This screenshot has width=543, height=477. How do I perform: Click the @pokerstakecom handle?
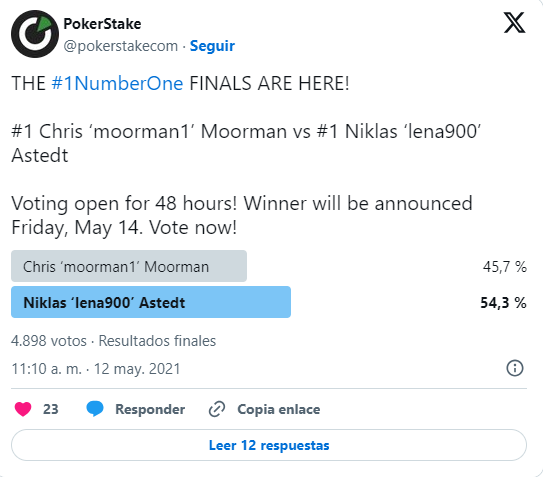(x=121, y=46)
